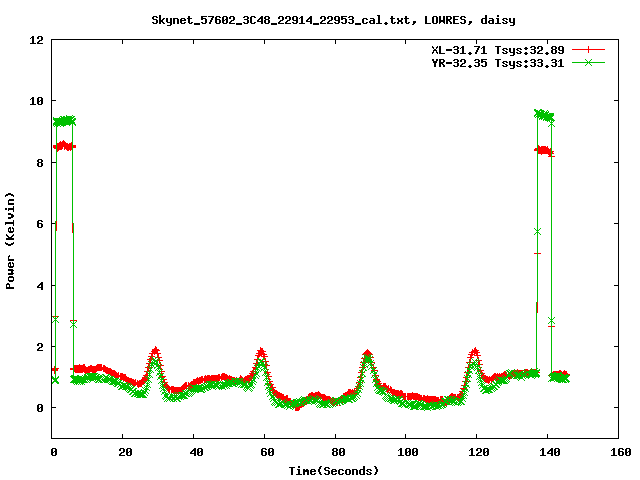This screenshot has width=640, height=480.
Task: Click the y-axis tick label 2
Action: point(40,347)
